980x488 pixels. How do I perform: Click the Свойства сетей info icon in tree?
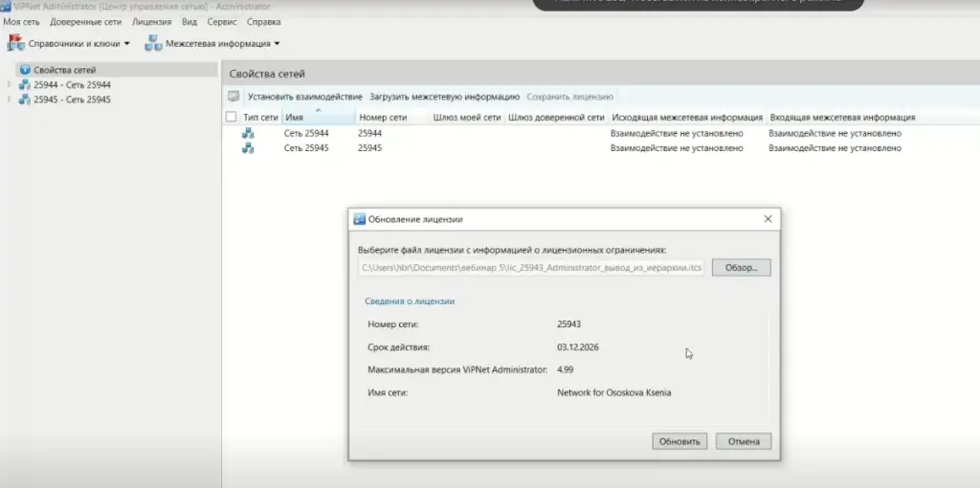coord(25,70)
